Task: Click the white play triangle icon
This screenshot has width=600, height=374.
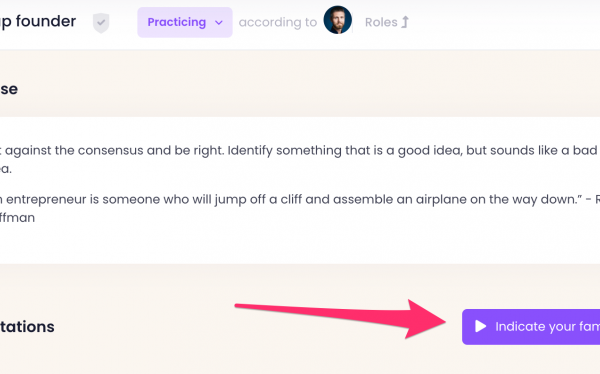Action: [x=480, y=327]
